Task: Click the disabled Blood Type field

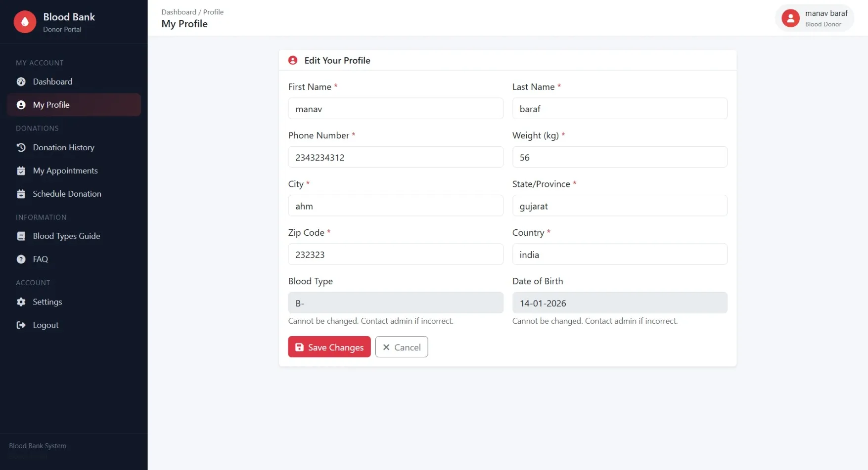Action: coord(395,302)
